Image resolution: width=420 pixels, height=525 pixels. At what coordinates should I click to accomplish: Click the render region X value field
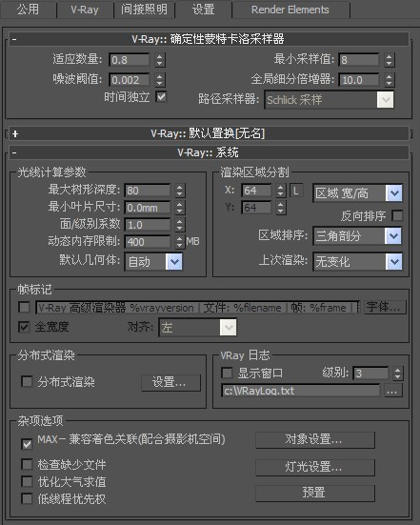point(256,191)
